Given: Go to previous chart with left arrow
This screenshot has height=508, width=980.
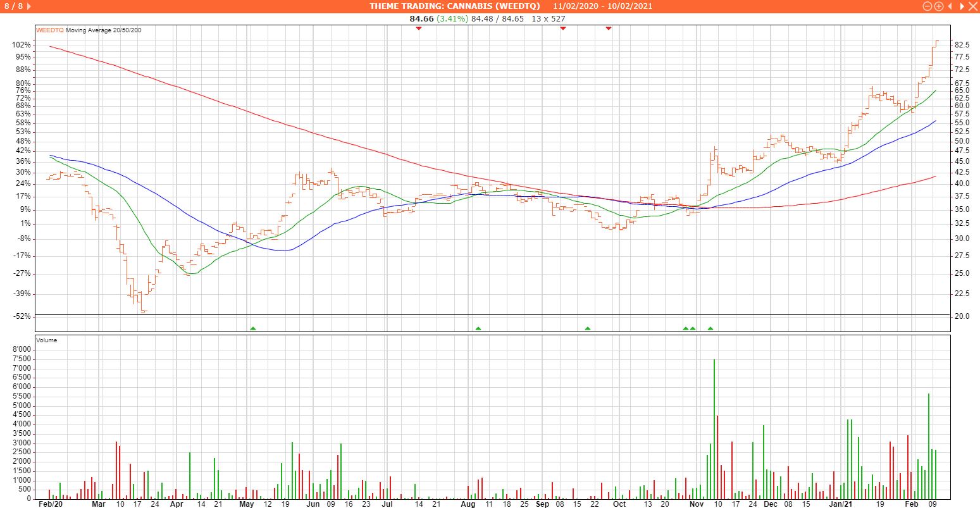Looking at the screenshot, I should coord(950,6).
